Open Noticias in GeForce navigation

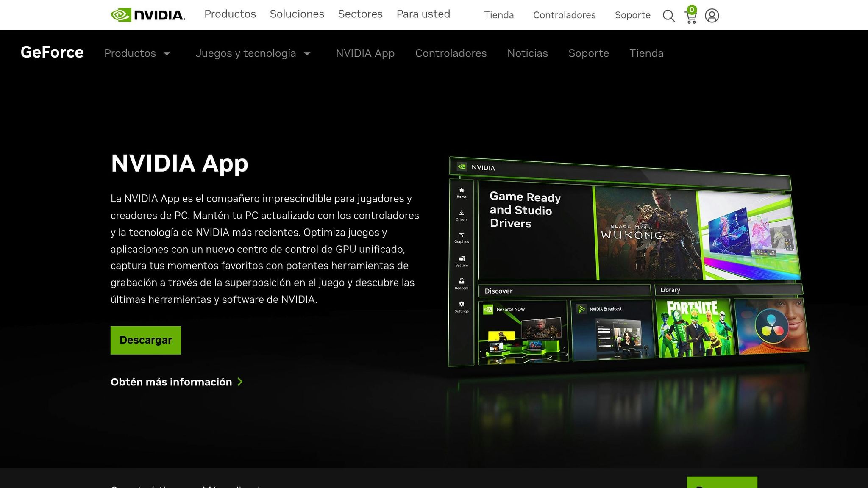[528, 53]
